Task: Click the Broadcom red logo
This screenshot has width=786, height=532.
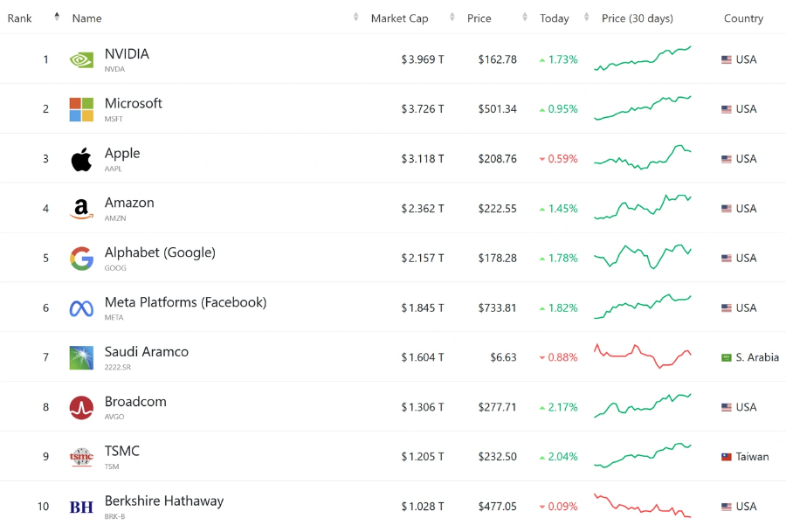Action: 81,407
